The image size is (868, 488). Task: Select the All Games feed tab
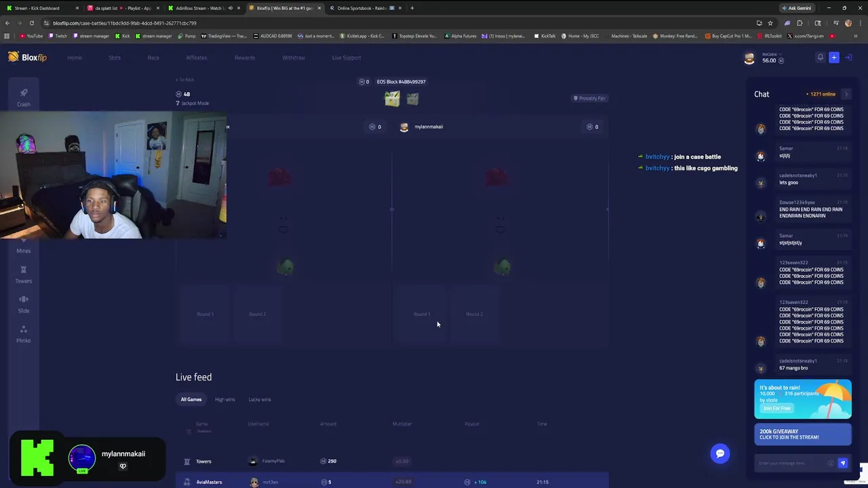click(x=191, y=399)
